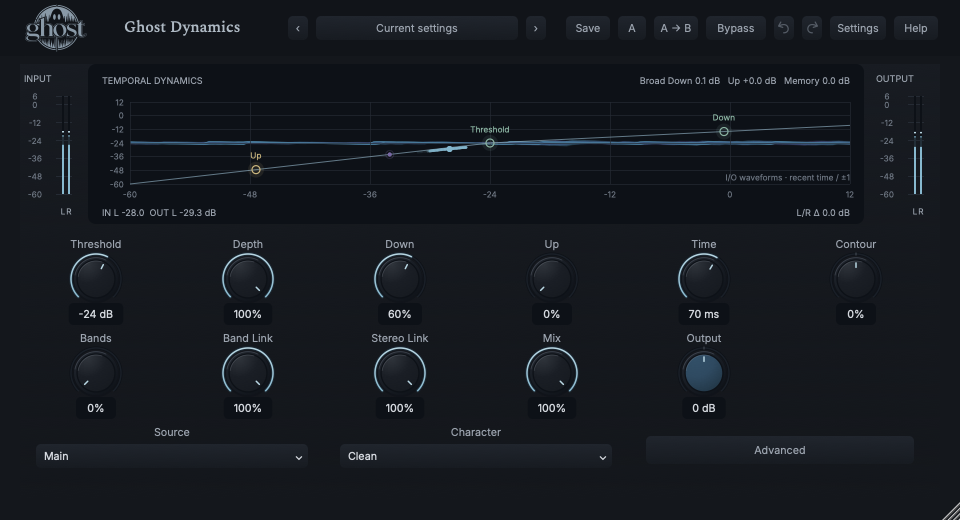Screen dimensions: 960x520
Task: Click the redo arrow icon
Action: [x=812, y=28]
